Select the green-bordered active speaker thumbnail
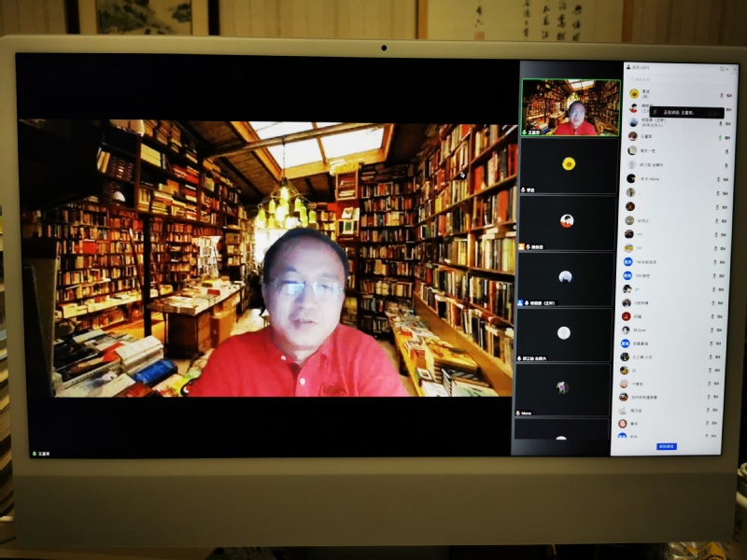 [x=570, y=108]
